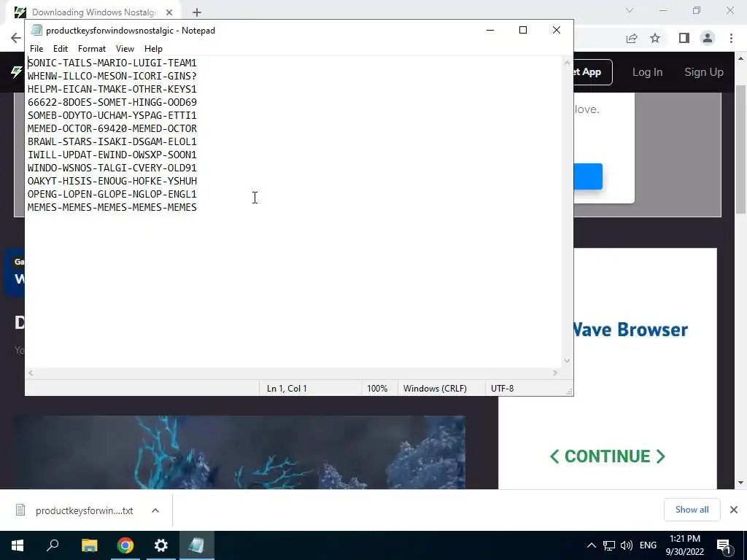
Task: Click ENG language indicator
Action: [648, 545]
